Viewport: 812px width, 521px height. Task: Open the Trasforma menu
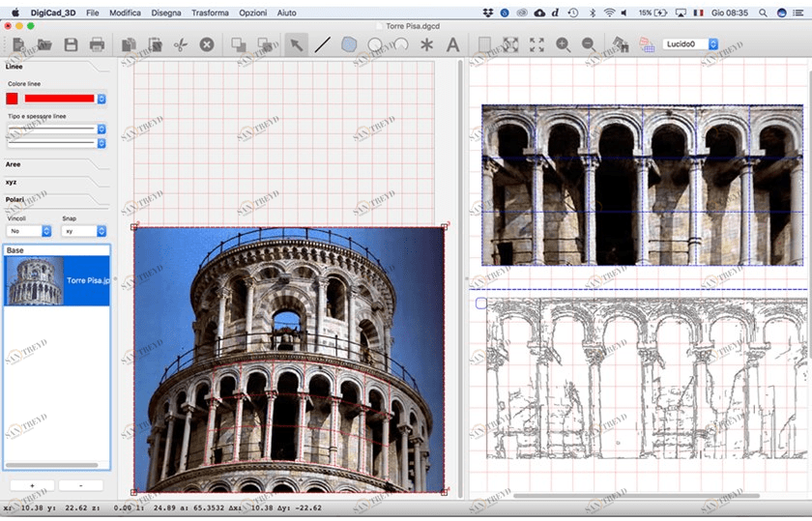click(x=210, y=14)
